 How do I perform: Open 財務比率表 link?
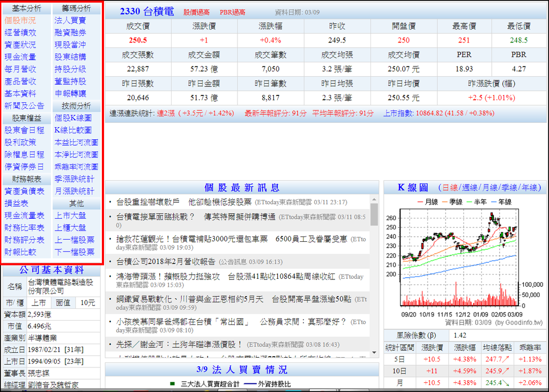click(24, 228)
